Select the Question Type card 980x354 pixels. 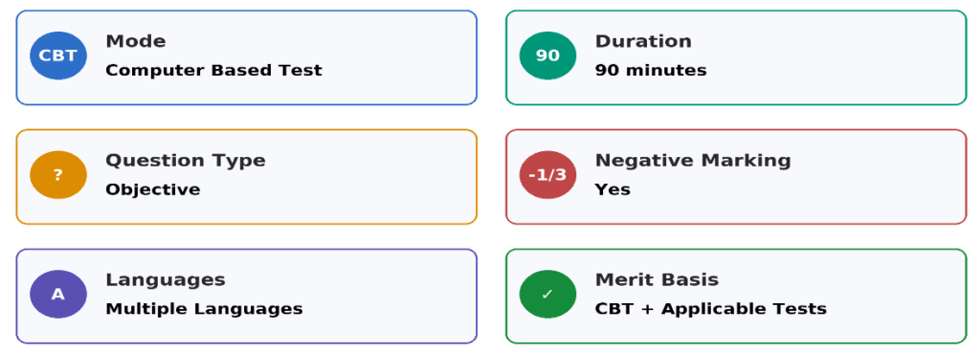pyautogui.click(x=246, y=177)
